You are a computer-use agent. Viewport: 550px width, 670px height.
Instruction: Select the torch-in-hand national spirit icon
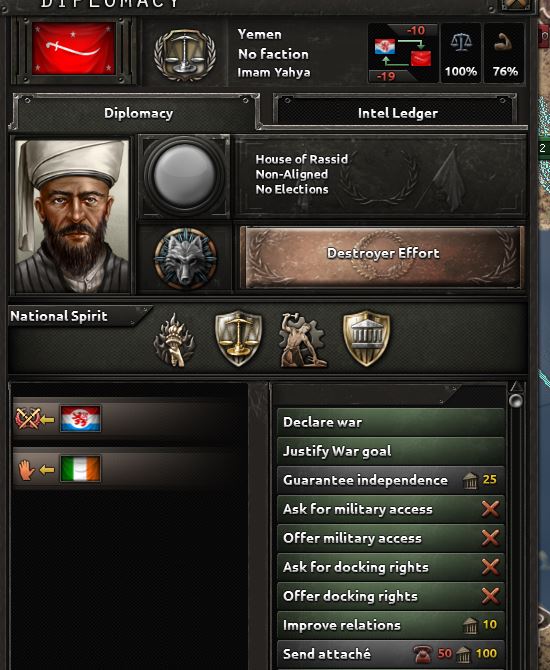[174, 341]
